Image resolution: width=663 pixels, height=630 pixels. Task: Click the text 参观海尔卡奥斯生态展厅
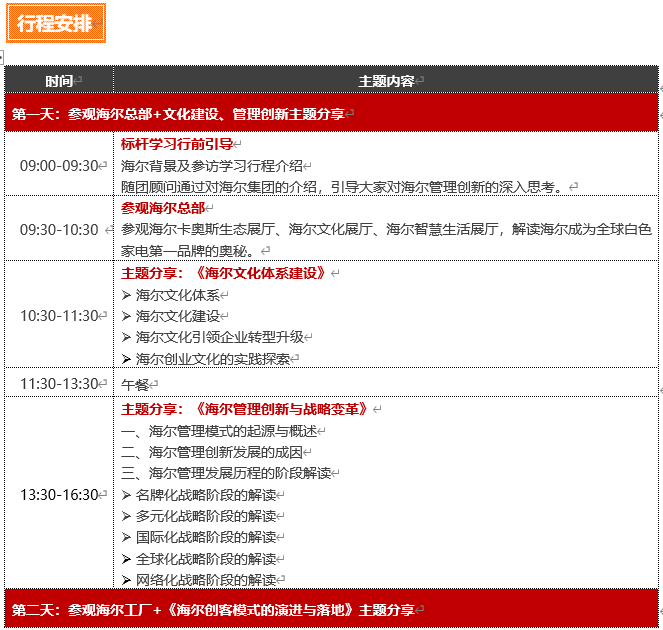tap(198, 230)
